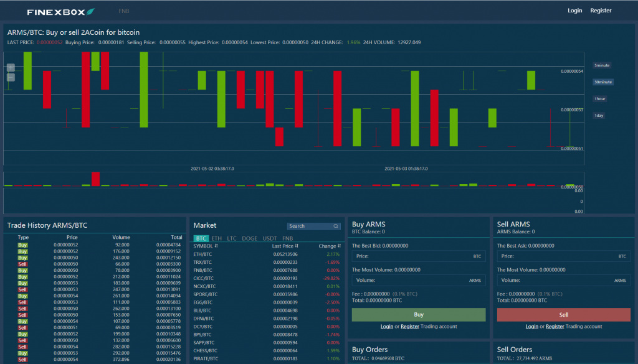Open the ETH market tab
The width and height of the screenshot is (638, 364).
pyautogui.click(x=216, y=238)
